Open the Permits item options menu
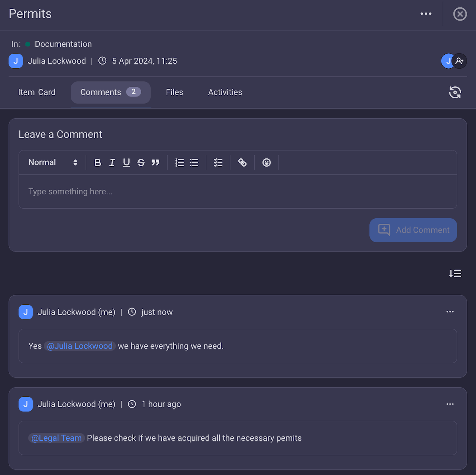 pyautogui.click(x=426, y=13)
